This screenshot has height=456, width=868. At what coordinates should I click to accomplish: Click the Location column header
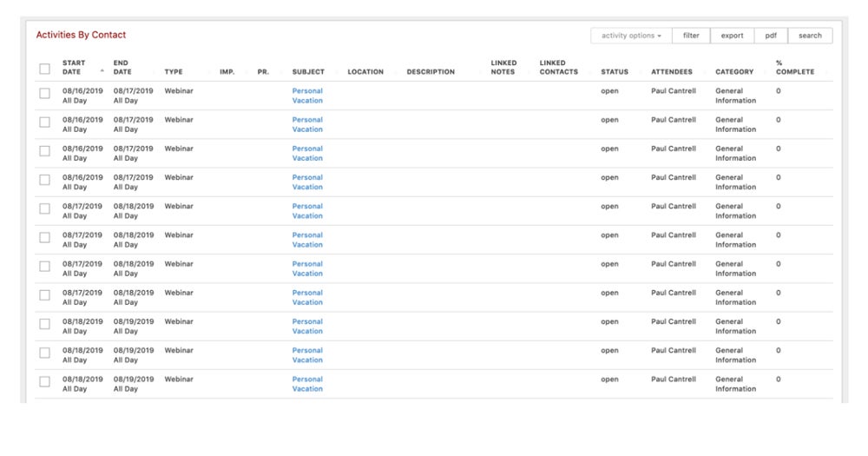click(365, 72)
